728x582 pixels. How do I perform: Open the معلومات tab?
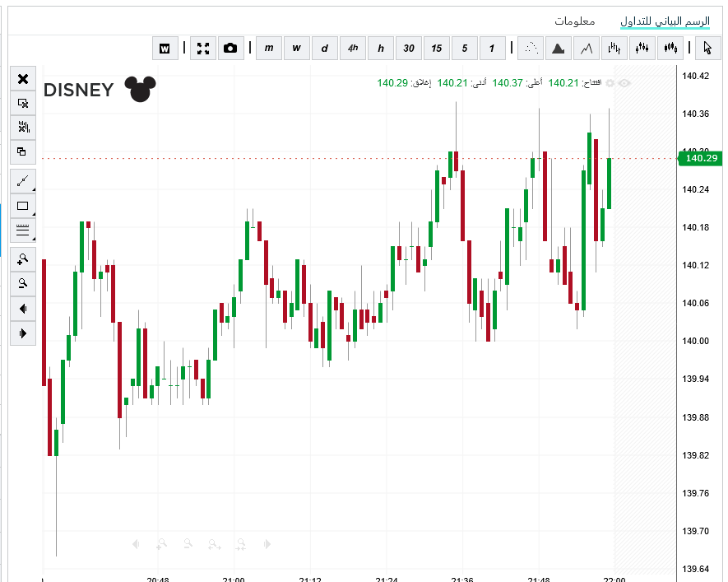click(575, 21)
